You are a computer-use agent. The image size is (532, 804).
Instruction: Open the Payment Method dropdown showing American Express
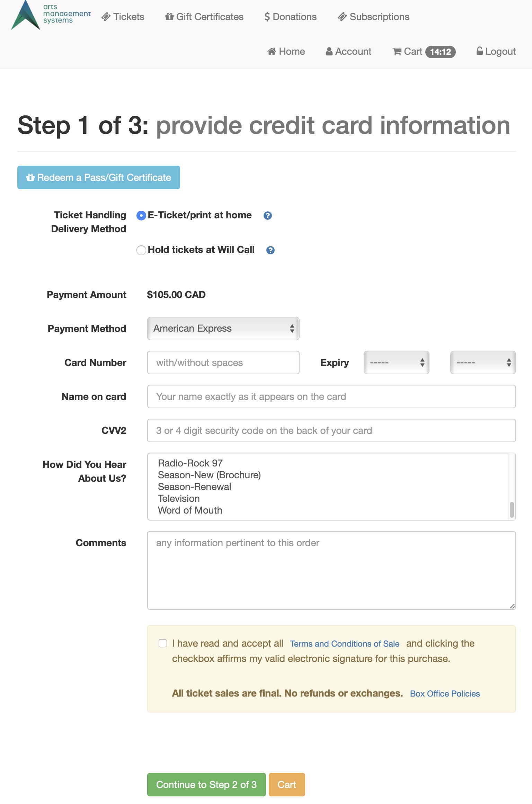tap(223, 329)
